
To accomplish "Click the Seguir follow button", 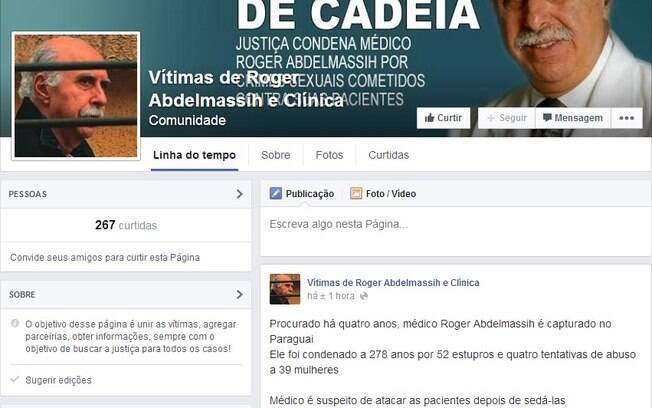I will [x=506, y=118].
